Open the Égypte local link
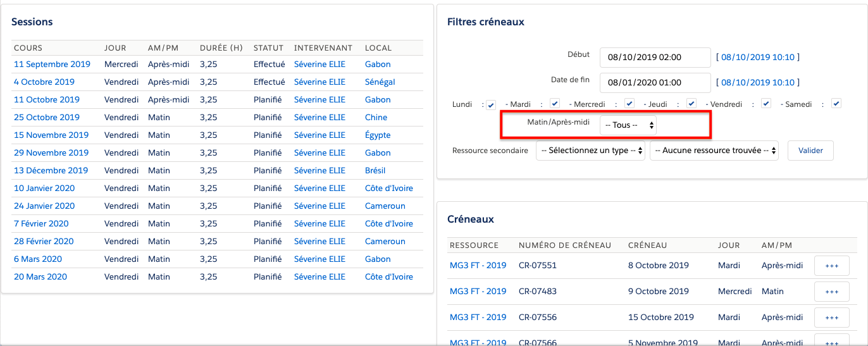868x346 pixels. 378,135
